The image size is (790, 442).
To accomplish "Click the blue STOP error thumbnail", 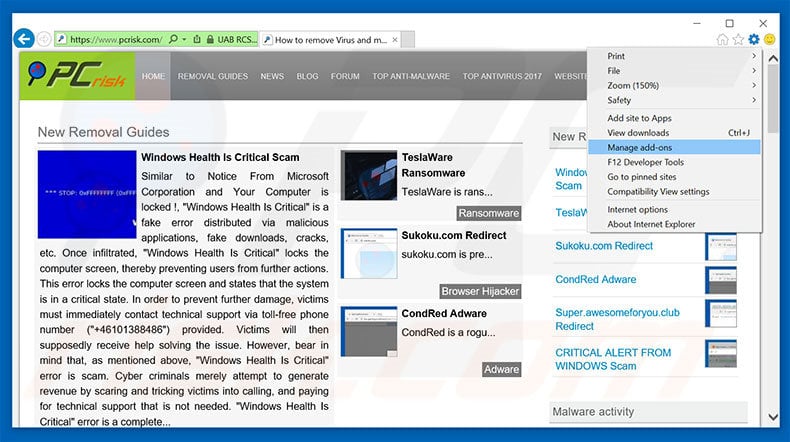I will [87, 194].
